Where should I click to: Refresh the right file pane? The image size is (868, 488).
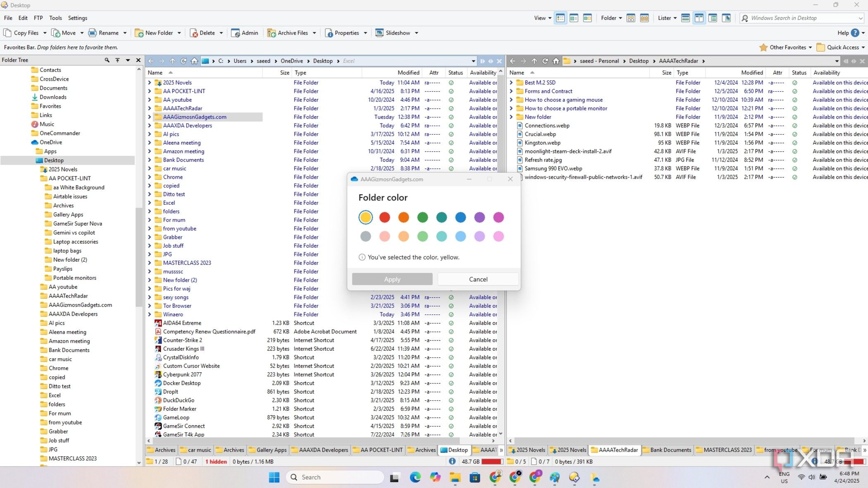(545, 61)
